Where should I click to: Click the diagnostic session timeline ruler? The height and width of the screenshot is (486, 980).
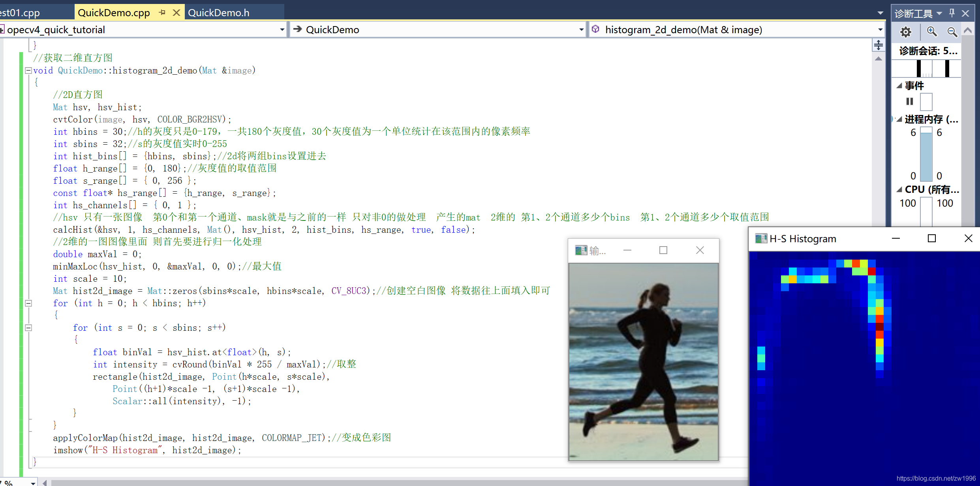[926, 68]
